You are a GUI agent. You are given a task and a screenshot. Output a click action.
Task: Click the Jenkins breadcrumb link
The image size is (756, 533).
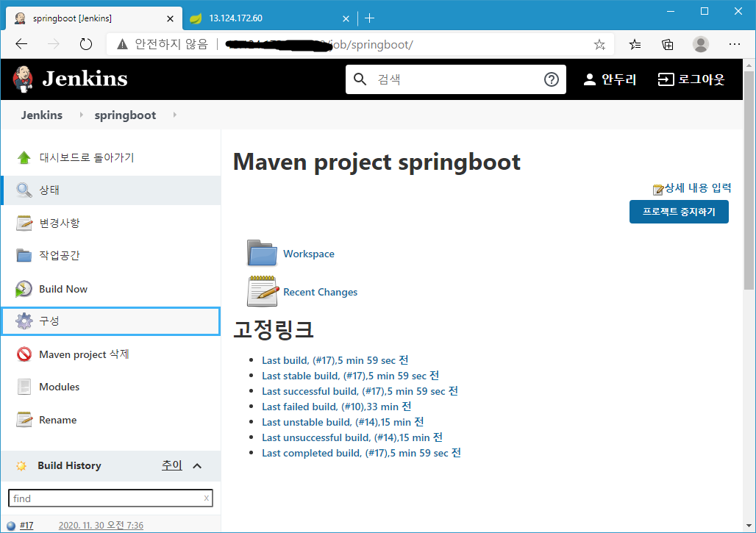pyautogui.click(x=41, y=115)
